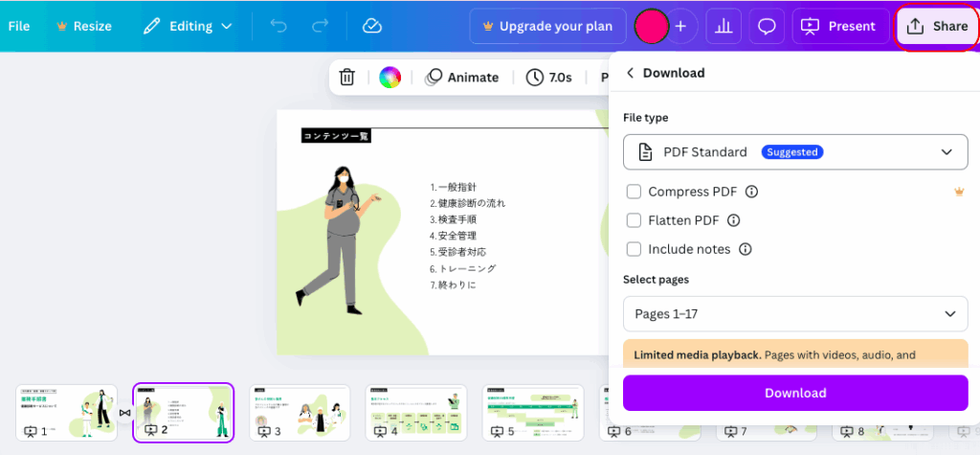Open the File menu
The width and height of the screenshot is (980, 455).
[19, 26]
